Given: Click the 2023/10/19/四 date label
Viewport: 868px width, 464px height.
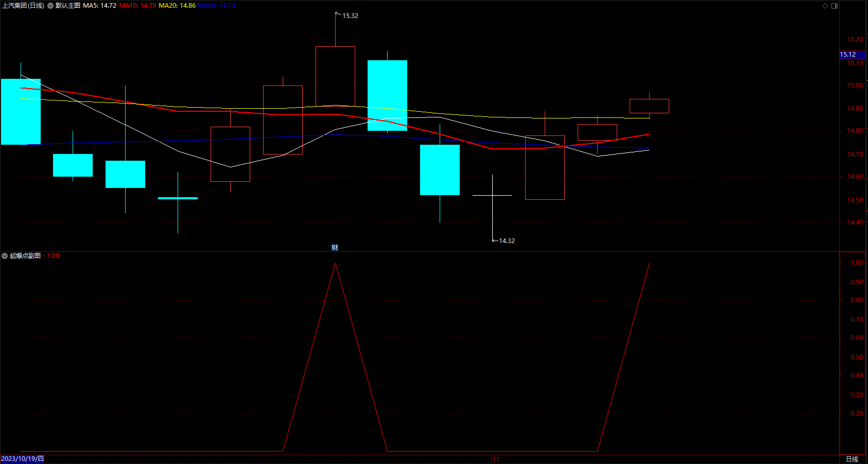Looking at the screenshot, I should (x=23, y=459).
